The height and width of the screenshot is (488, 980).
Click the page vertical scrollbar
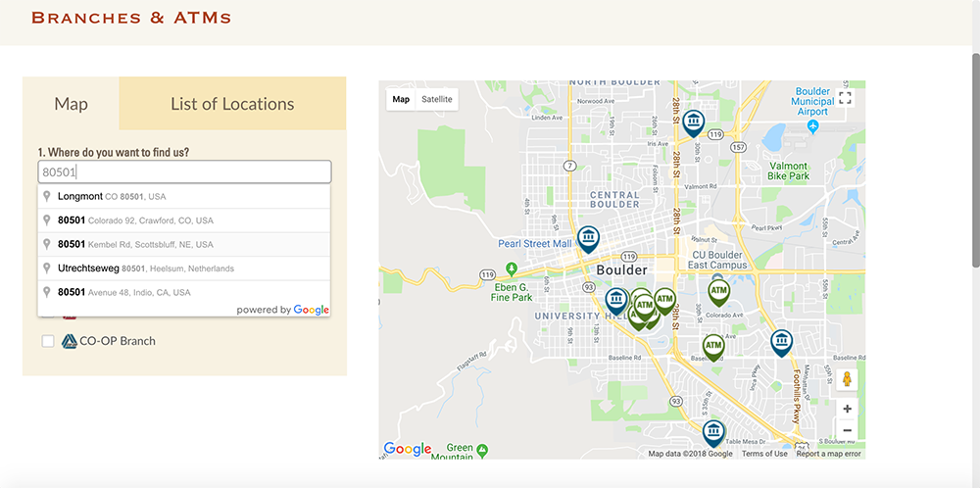click(x=976, y=159)
